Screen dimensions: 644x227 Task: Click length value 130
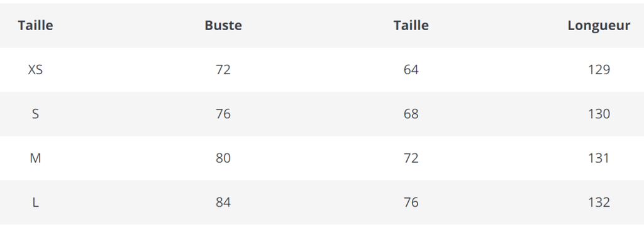click(599, 114)
